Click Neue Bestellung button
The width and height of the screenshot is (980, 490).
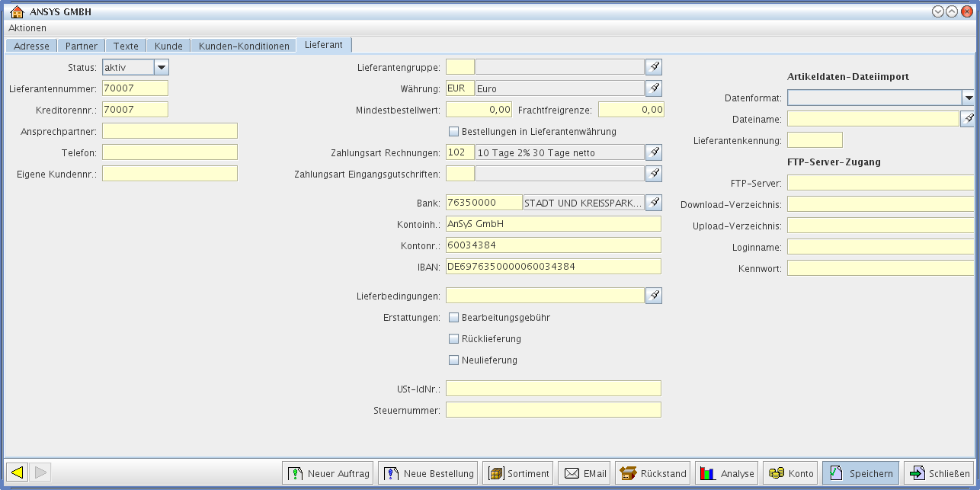click(429, 473)
